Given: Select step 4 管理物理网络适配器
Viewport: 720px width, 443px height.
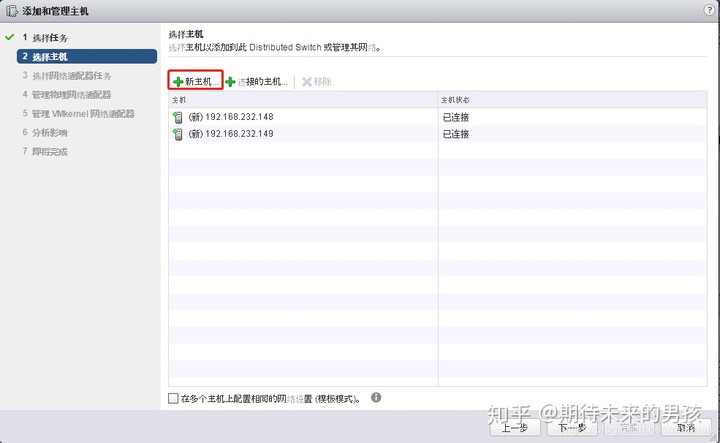Looking at the screenshot, I should coord(67,95).
